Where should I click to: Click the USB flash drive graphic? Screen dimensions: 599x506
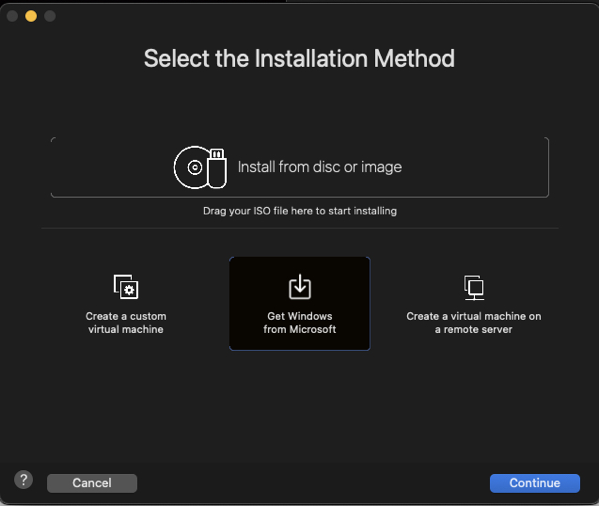[217, 168]
